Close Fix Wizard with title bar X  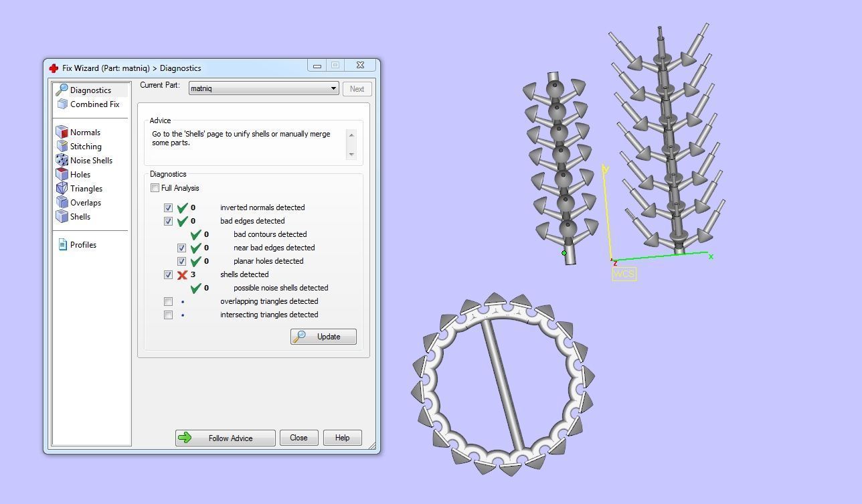[360, 66]
